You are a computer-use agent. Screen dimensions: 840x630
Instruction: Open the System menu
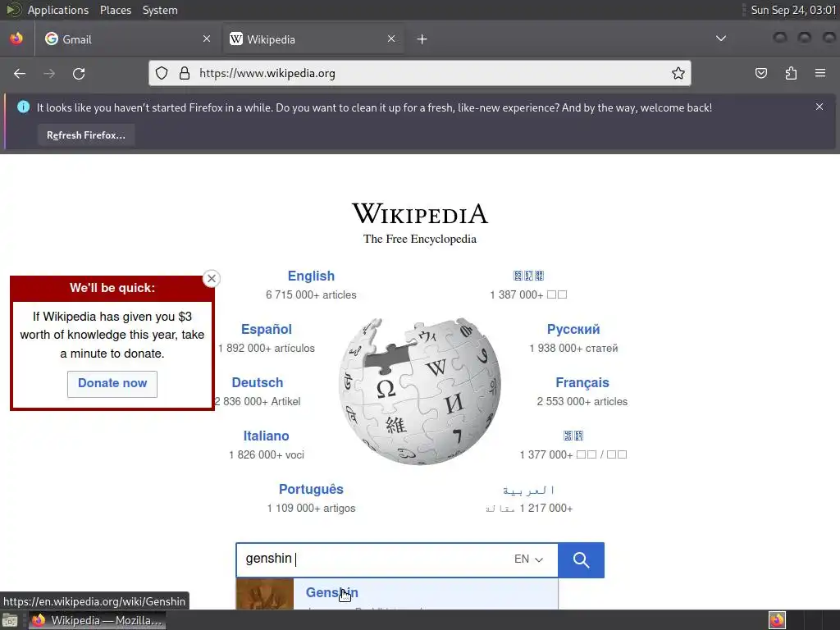[x=160, y=10]
